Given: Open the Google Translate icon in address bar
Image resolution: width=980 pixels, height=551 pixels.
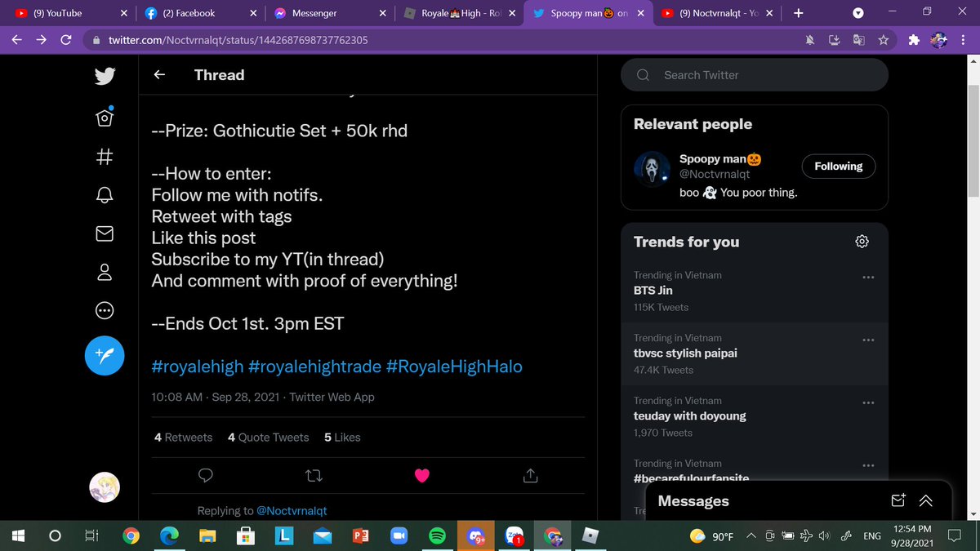Looking at the screenshot, I should coord(858,40).
